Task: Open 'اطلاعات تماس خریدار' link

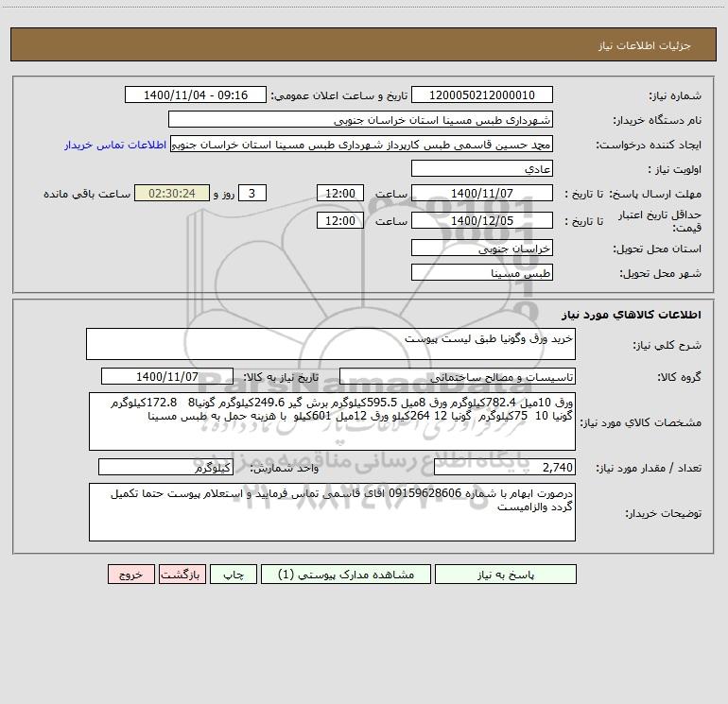Action: 115,145
